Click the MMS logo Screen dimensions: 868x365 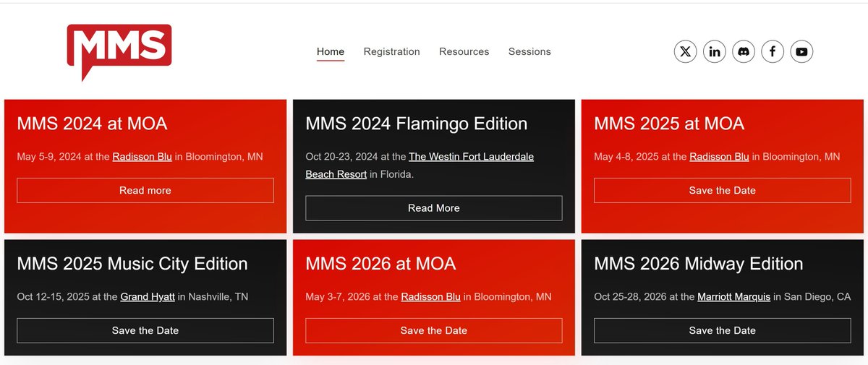click(x=119, y=52)
